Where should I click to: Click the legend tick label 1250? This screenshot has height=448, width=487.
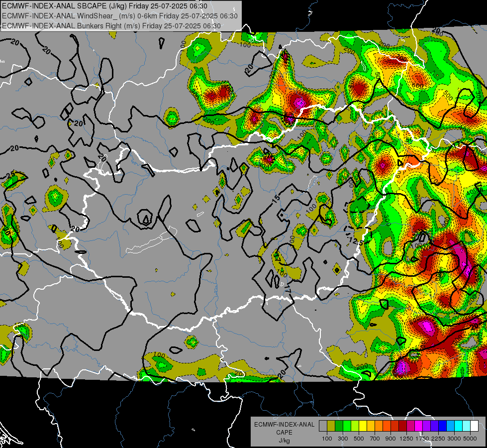(406, 439)
